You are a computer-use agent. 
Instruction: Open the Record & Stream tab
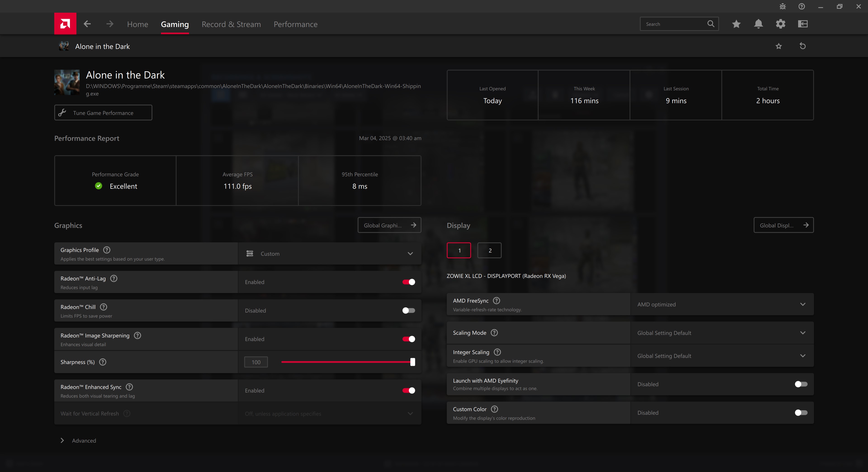[x=231, y=24]
